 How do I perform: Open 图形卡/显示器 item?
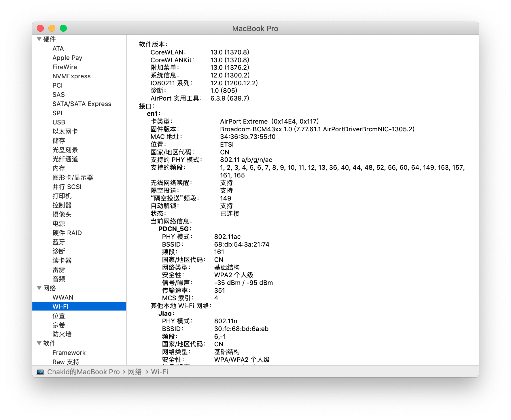[x=73, y=177]
